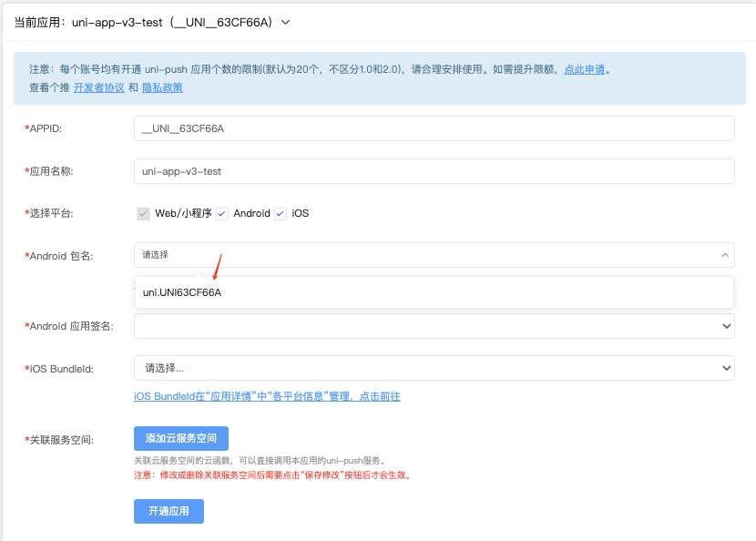Screen dimensions: 756x541
Task: Collapse the Android 包名 dropdown
Action: pos(434,255)
